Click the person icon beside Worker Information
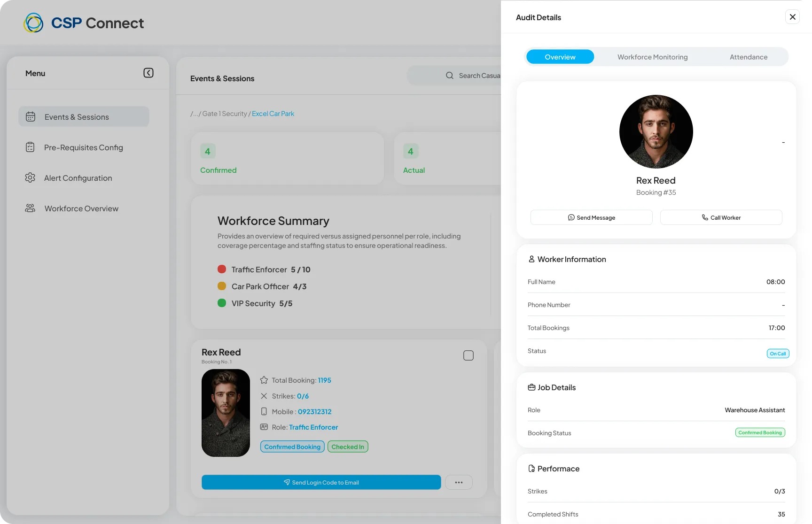Image resolution: width=812 pixels, height=524 pixels. pos(531,259)
